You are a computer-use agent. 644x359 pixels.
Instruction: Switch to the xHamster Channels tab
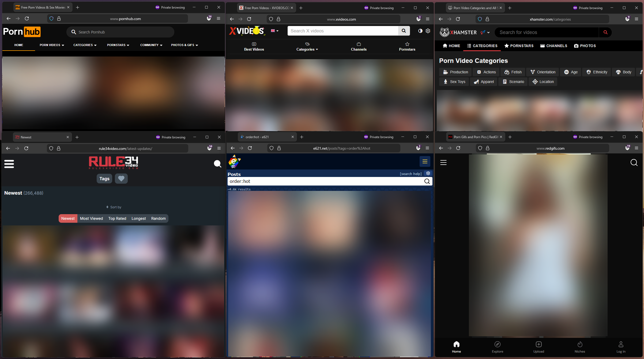click(553, 46)
